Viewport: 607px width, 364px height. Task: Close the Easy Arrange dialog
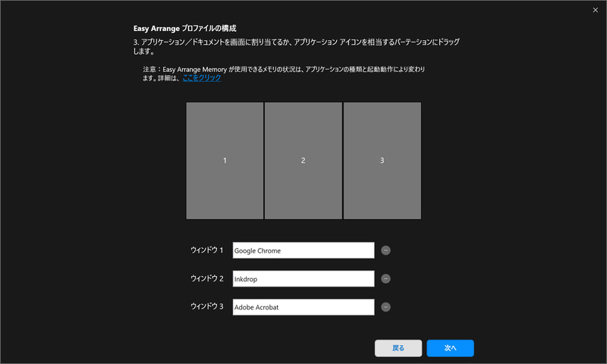(595, 10)
